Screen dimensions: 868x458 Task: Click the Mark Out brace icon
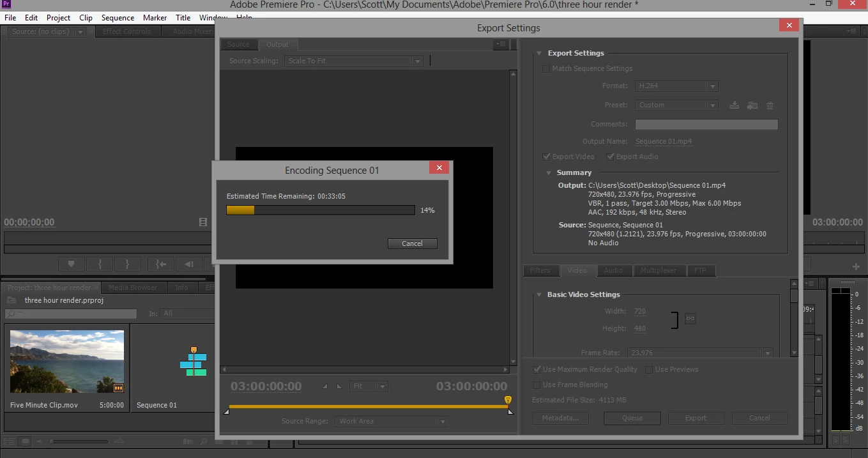[128, 264]
